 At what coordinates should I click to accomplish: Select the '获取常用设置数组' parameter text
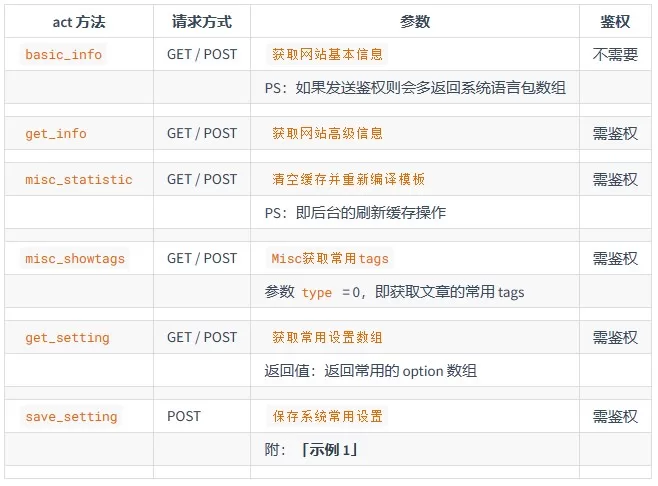[x=328, y=338]
